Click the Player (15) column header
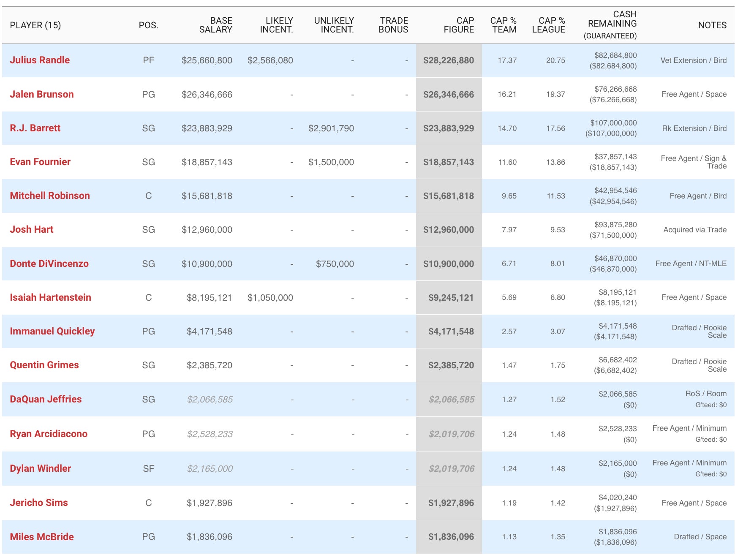This screenshot has height=560, width=735. (35, 25)
